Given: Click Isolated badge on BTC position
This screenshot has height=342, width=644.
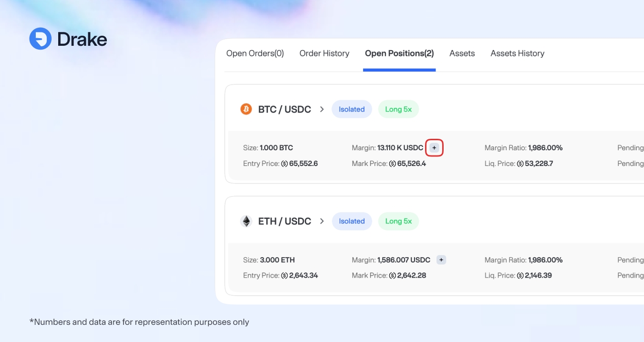Looking at the screenshot, I should [352, 109].
